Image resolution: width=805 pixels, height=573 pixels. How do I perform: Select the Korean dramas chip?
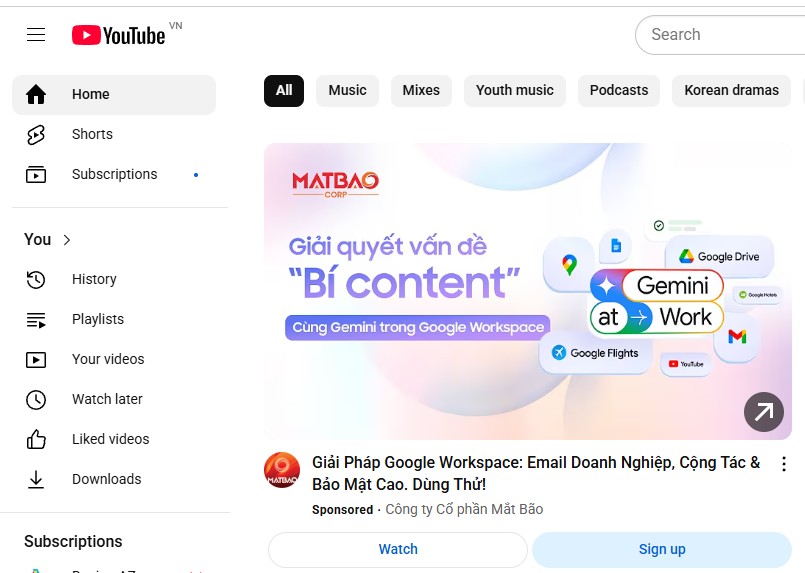pos(731,91)
